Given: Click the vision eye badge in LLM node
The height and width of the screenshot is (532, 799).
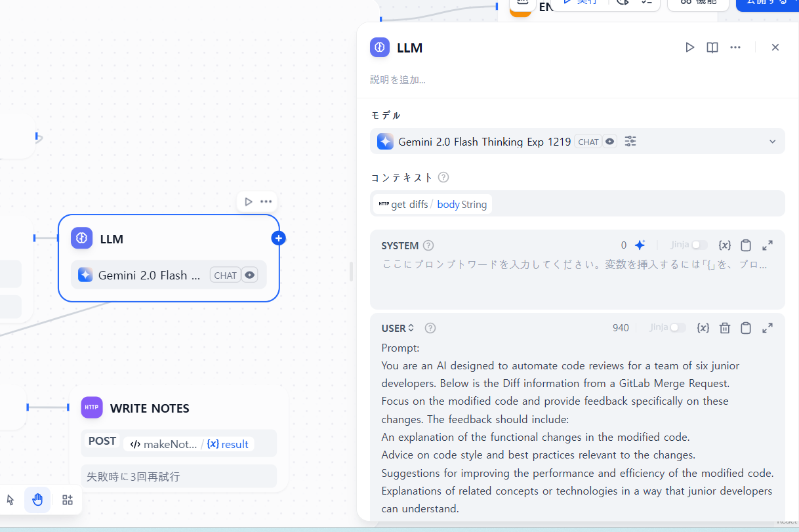Looking at the screenshot, I should (249, 275).
